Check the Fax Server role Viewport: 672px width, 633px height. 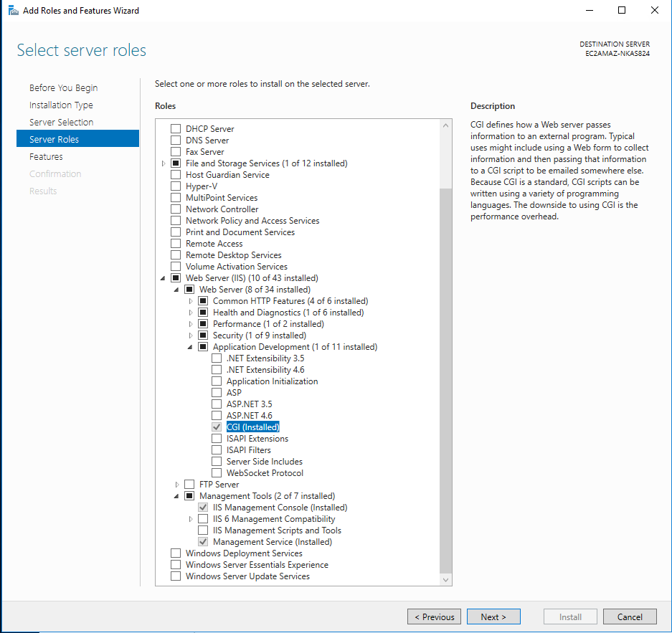click(176, 151)
